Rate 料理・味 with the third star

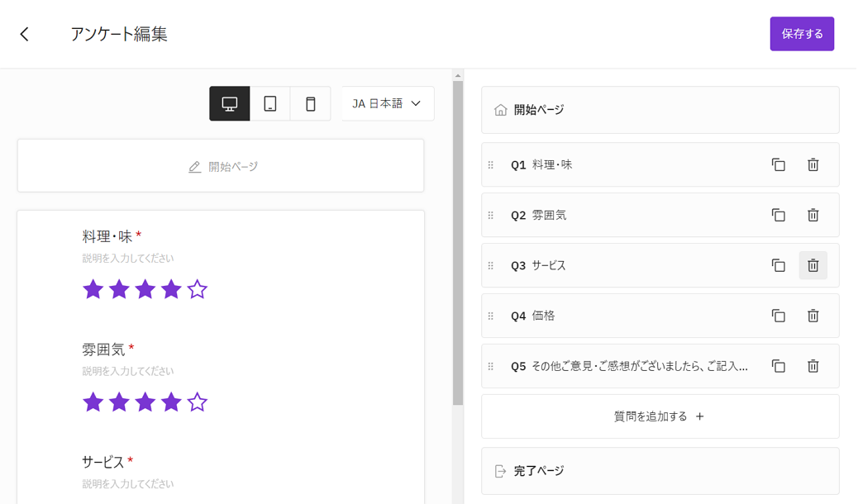[145, 289]
